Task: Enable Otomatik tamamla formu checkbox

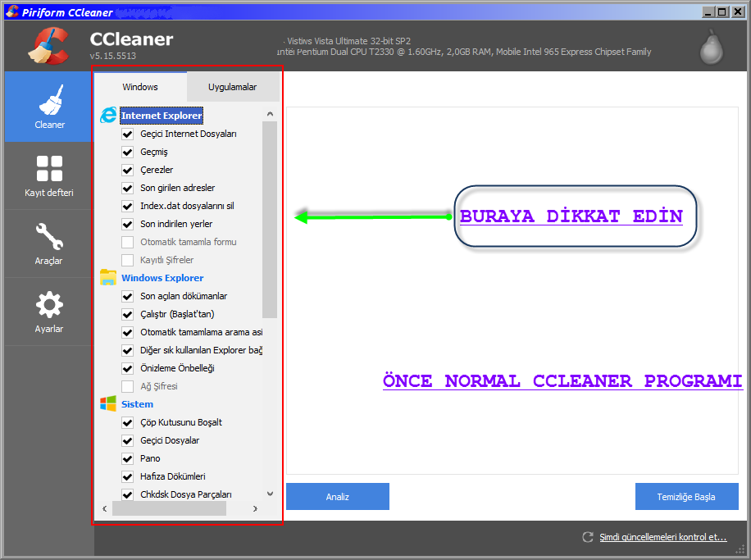Action: coord(127,242)
